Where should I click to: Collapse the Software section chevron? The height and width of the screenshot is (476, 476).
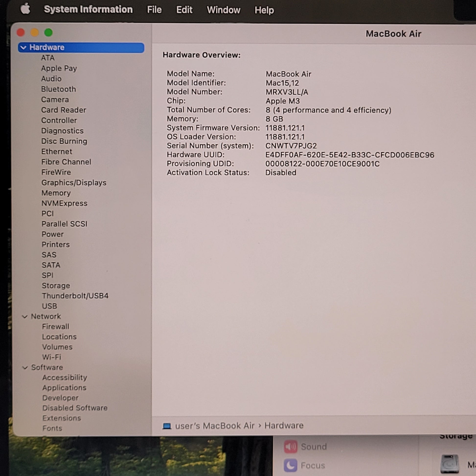click(25, 367)
